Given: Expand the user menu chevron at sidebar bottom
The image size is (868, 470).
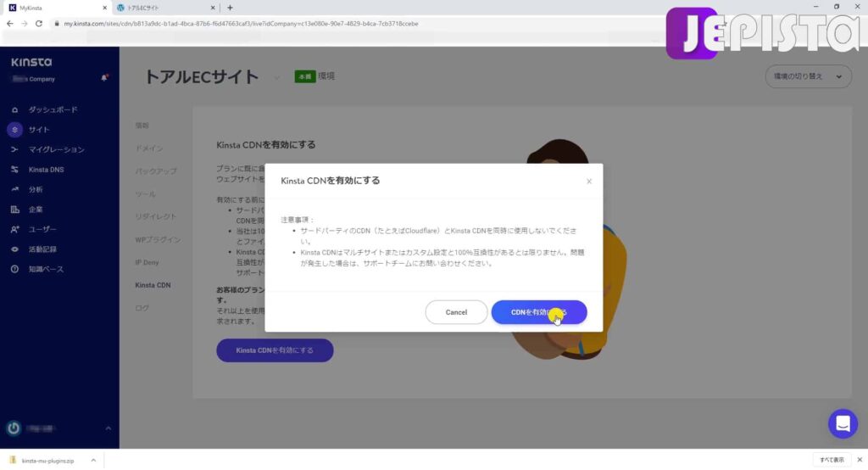Looking at the screenshot, I should [x=108, y=428].
